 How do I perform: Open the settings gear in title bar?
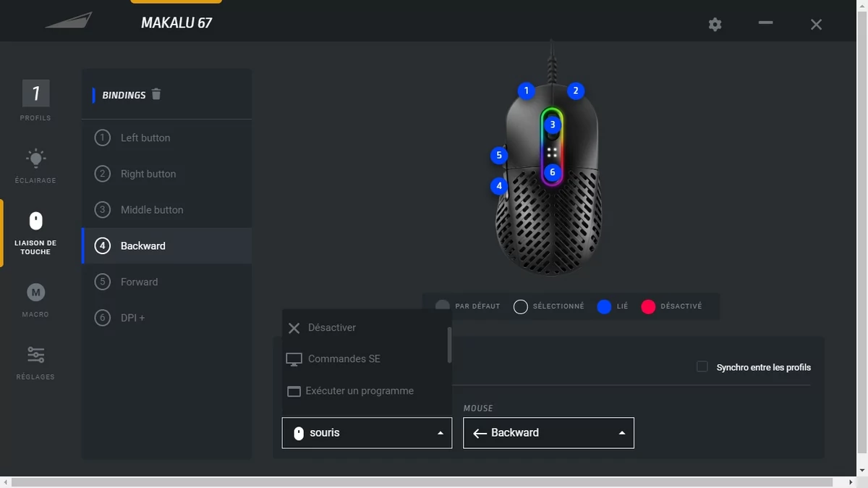pyautogui.click(x=715, y=25)
